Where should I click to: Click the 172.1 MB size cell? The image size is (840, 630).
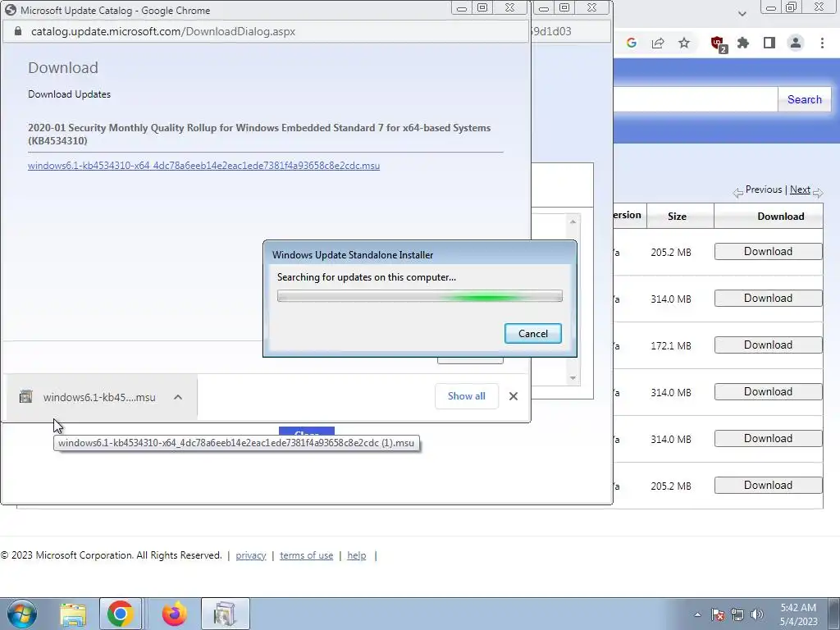click(671, 345)
